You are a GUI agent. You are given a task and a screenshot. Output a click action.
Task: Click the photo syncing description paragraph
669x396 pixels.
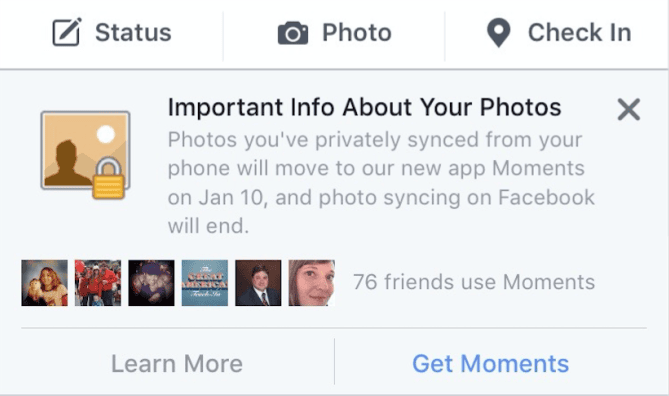click(x=381, y=183)
